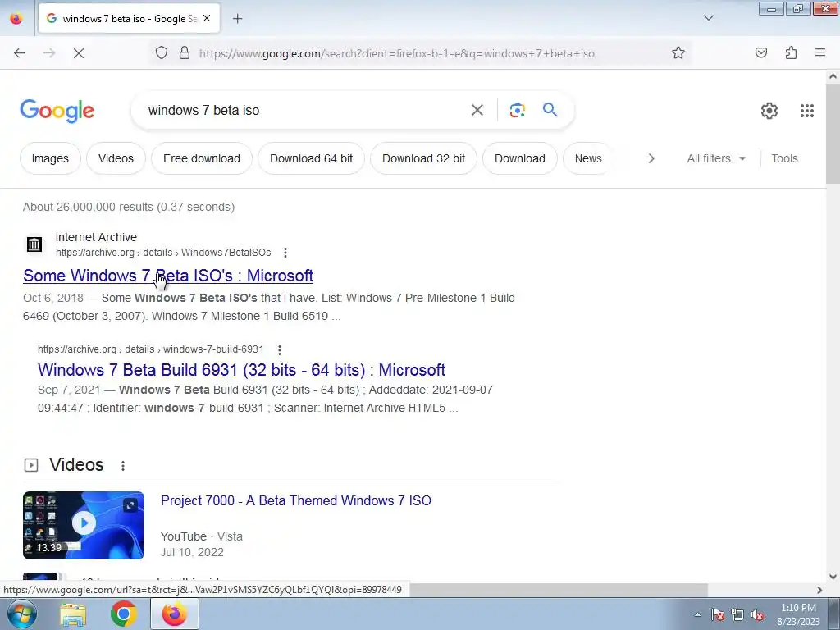The height and width of the screenshot is (630, 840).
Task: Open the search Tools button
Action: pyautogui.click(x=784, y=158)
